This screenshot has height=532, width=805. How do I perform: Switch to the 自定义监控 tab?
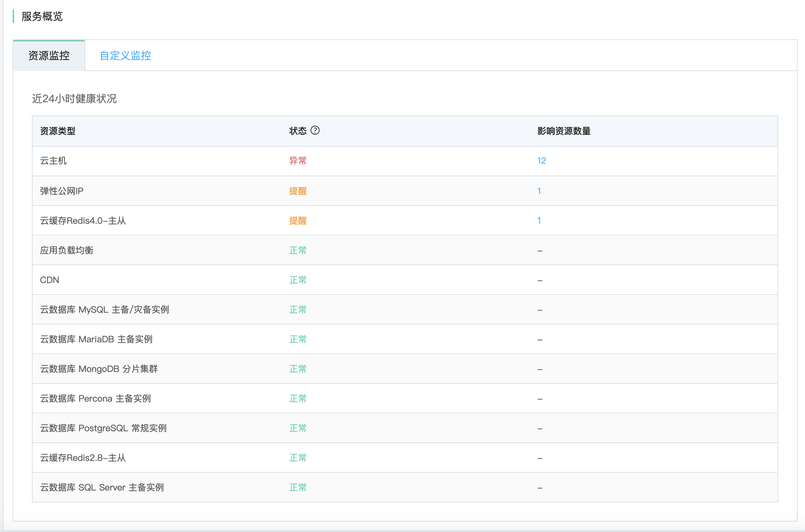tap(125, 56)
